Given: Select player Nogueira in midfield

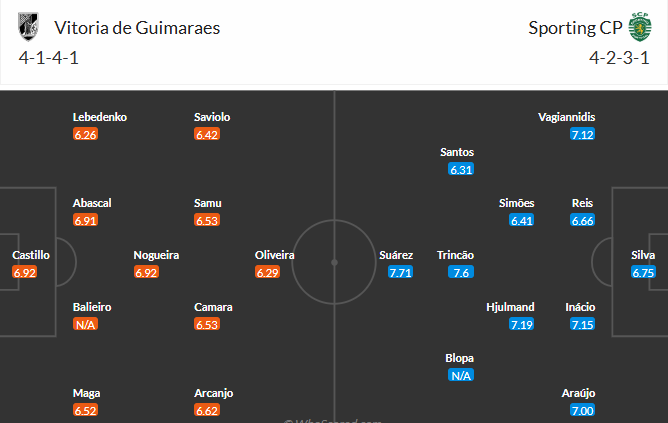Looking at the screenshot, I should (x=157, y=255).
